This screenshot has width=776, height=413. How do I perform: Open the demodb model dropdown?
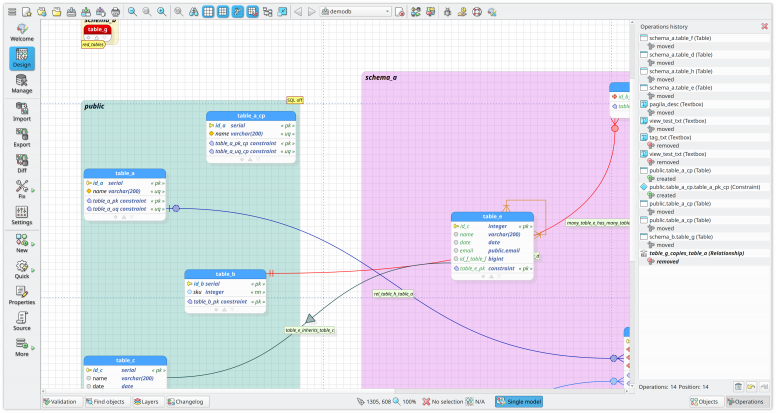coord(355,11)
